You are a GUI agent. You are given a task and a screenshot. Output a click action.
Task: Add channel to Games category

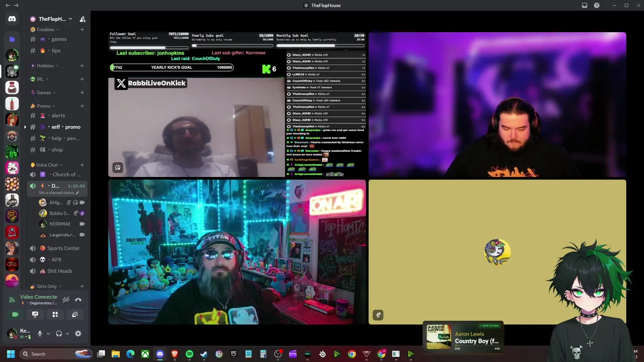[82, 93]
